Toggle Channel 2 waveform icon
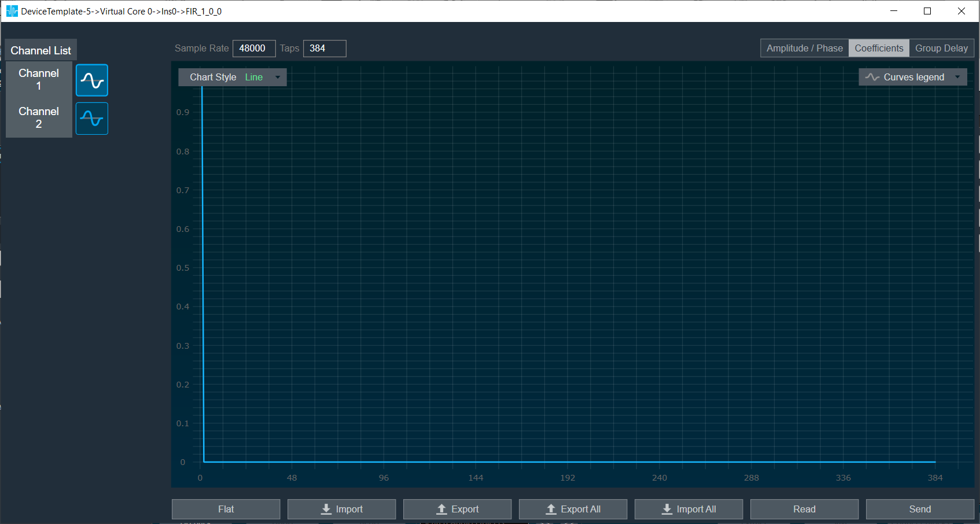 [x=92, y=119]
